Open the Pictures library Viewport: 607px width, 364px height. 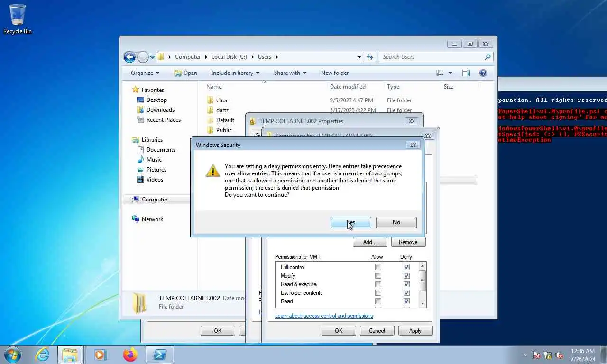coord(156,170)
